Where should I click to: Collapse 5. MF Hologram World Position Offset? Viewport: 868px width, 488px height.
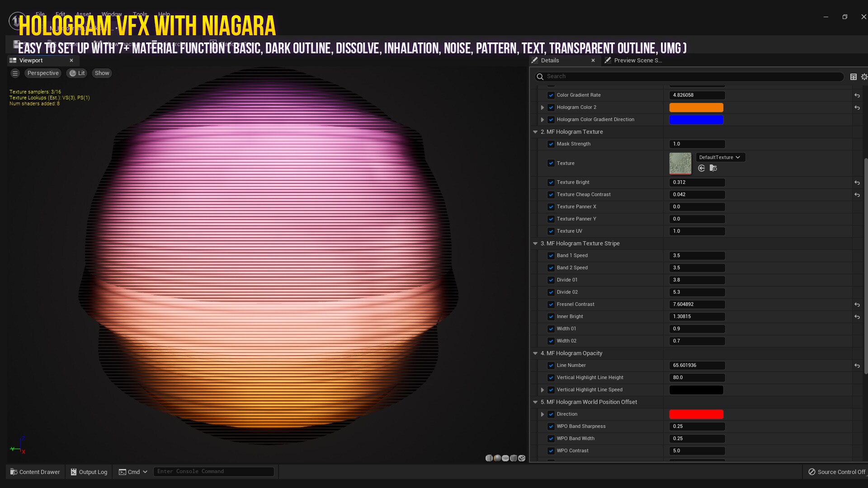pos(535,402)
